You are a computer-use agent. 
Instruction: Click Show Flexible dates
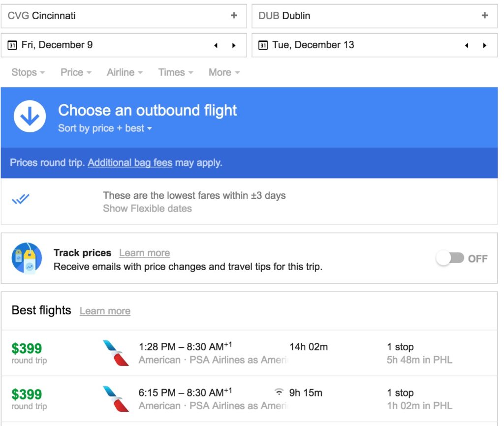[147, 209]
